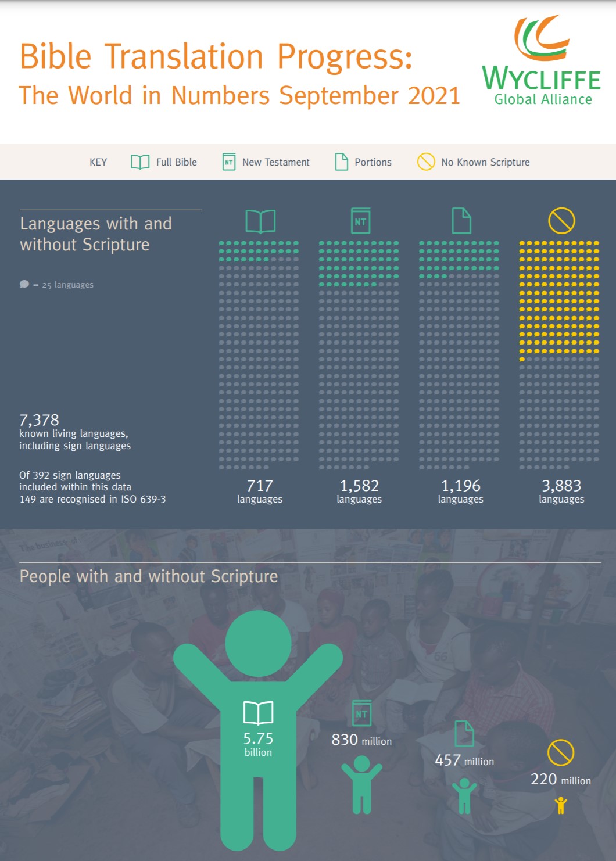Click the Wycliffe Global Alliance logo
Screen dimensions: 616x861
pyautogui.click(x=542, y=60)
